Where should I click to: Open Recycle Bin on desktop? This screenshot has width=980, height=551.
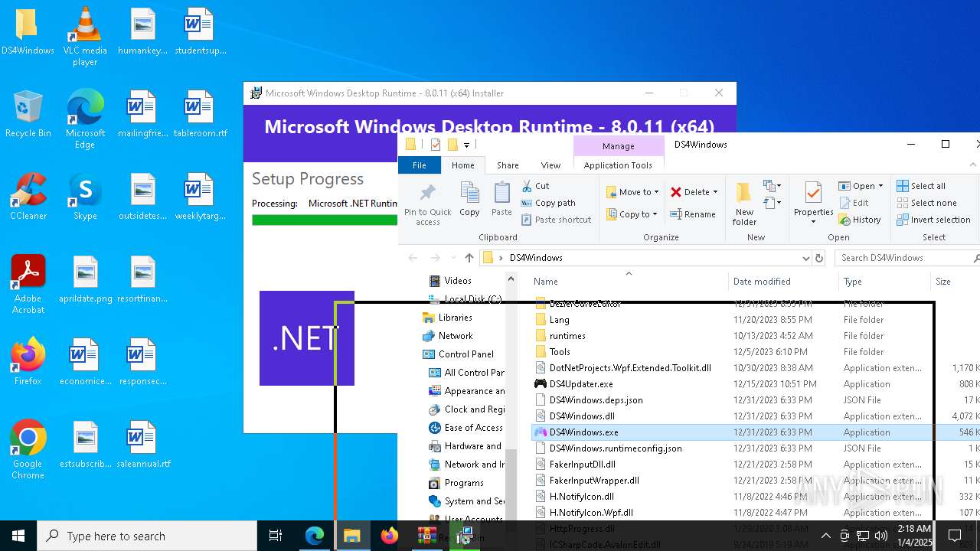pos(28,115)
